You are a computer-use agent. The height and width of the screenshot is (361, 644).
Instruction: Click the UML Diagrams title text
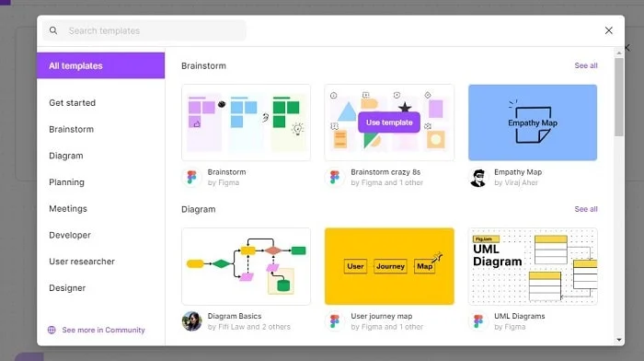pyautogui.click(x=520, y=316)
